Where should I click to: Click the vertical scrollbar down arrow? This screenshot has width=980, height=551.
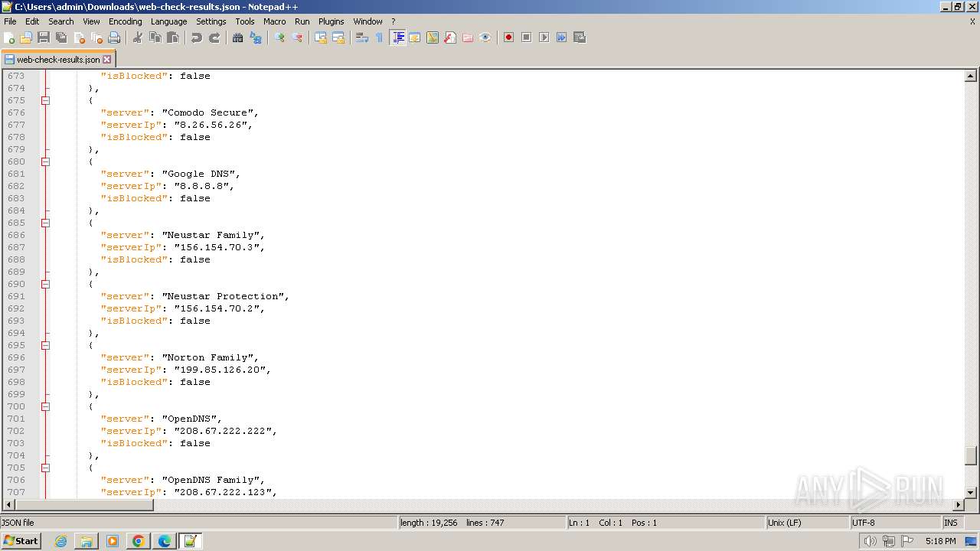(x=970, y=493)
